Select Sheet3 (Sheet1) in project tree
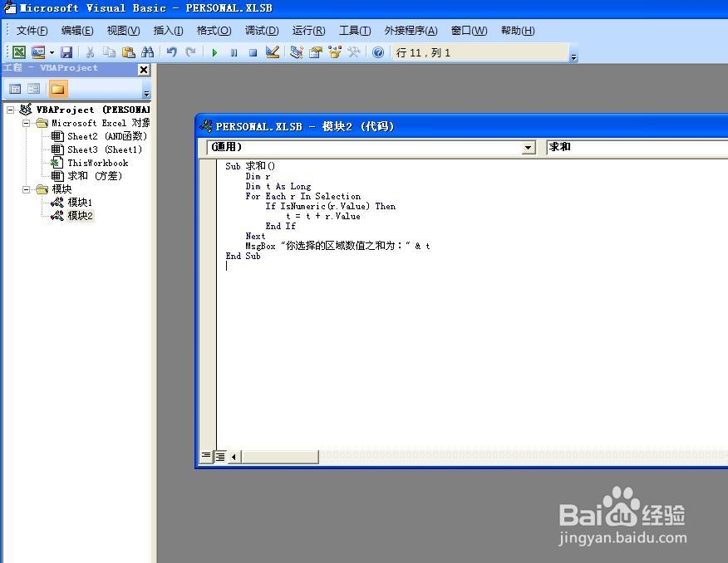Screen dimensions: 728x563 [x=105, y=149]
